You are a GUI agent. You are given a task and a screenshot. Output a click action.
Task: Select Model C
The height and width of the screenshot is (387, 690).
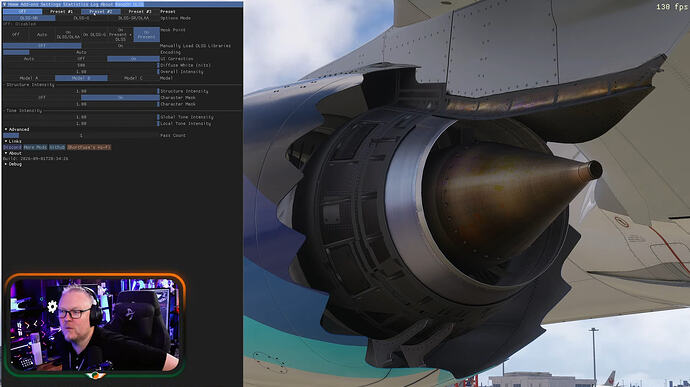133,78
